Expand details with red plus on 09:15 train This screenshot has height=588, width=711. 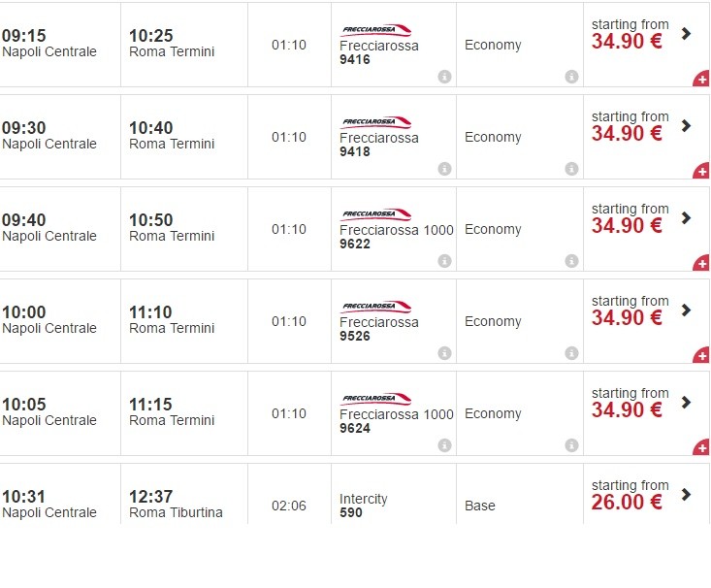701,80
